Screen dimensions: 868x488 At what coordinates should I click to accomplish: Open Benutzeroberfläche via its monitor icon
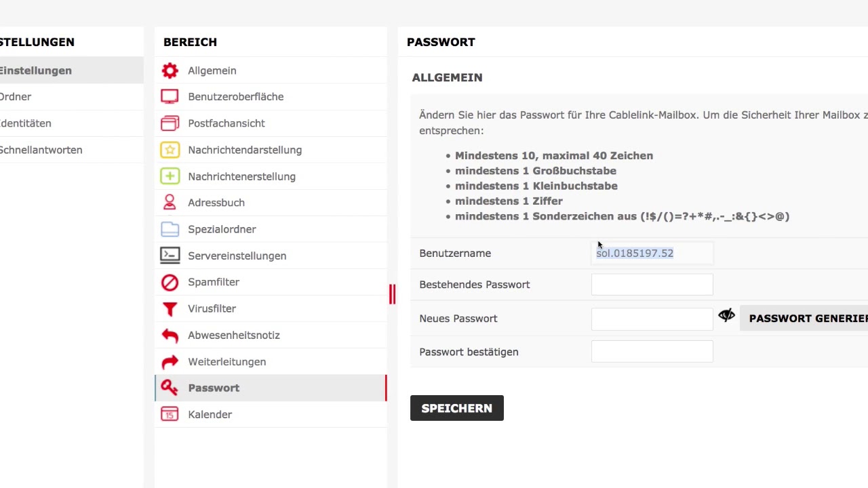click(x=170, y=97)
